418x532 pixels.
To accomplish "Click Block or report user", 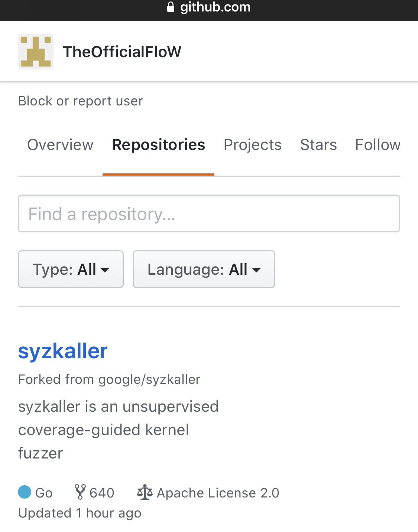I will click(x=81, y=101).
